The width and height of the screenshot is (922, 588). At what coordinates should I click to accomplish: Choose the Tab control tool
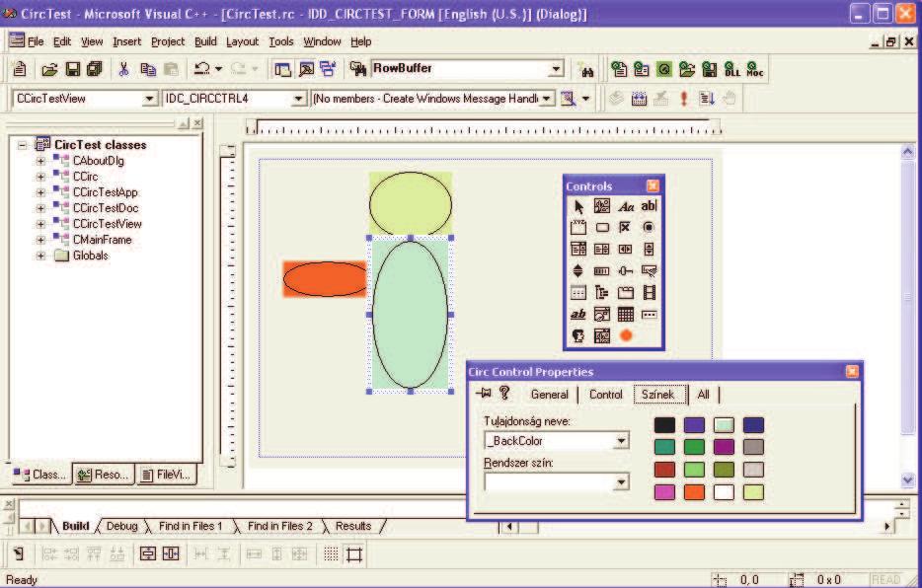[626, 293]
